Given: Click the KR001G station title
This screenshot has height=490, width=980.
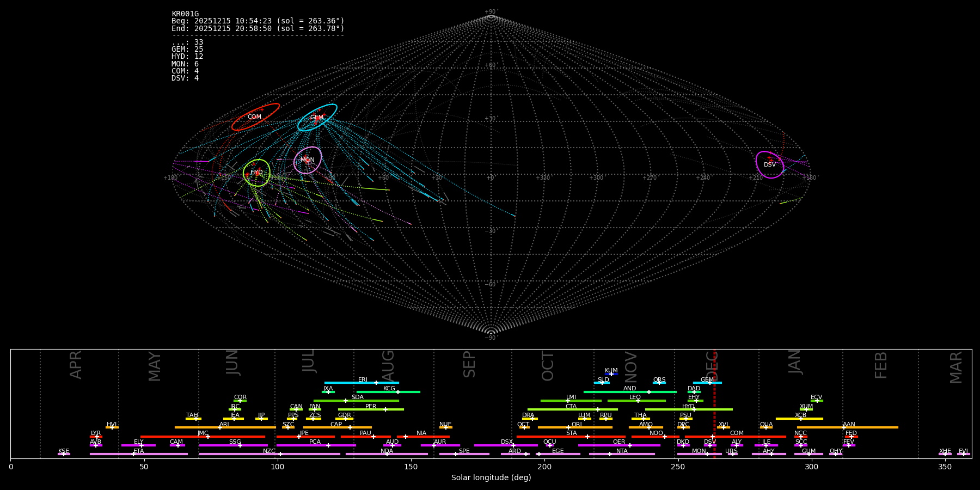Looking at the screenshot, I should click(185, 14).
